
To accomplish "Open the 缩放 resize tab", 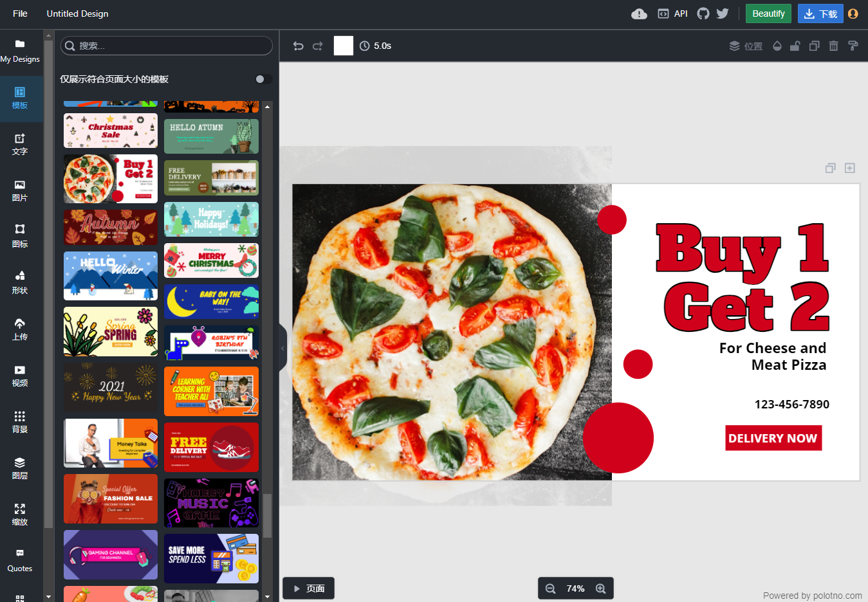I will (20, 515).
